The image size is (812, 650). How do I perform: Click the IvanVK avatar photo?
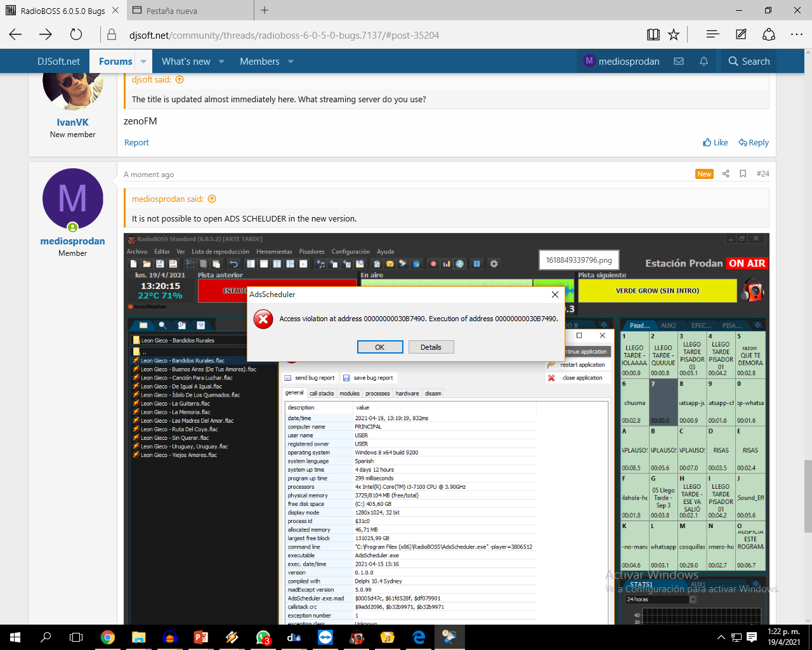[x=73, y=92]
